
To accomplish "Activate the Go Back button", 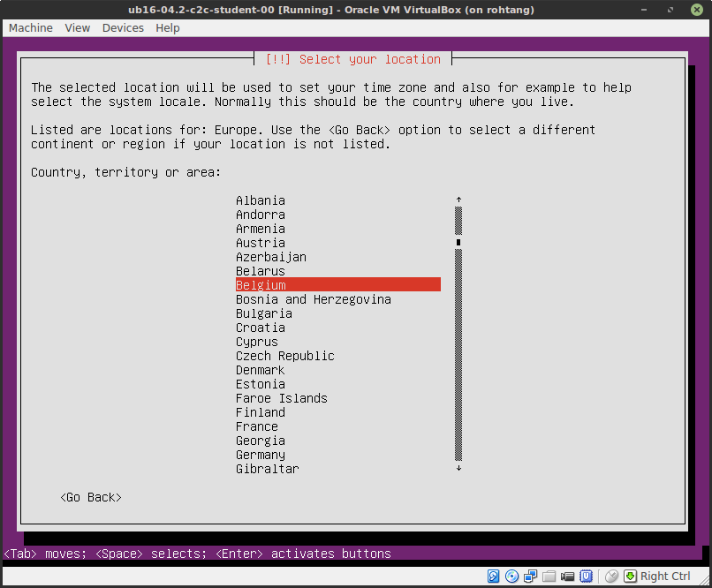I will [90, 496].
